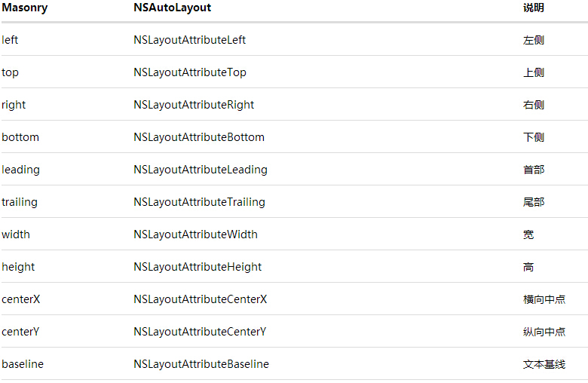Click the NSLayoutAttributeTrailing text
This screenshot has height=383, width=588.
[199, 202]
